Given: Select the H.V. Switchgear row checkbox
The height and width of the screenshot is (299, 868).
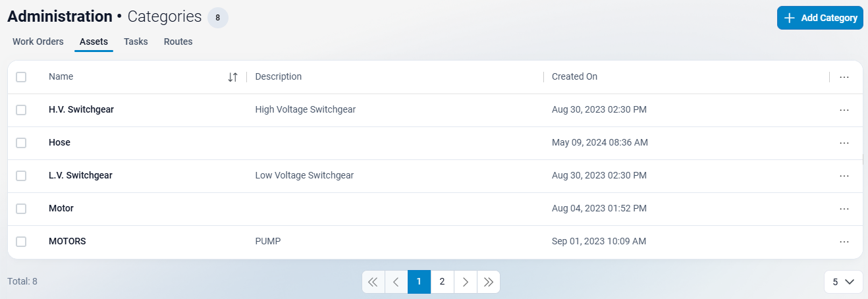Looking at the screenshot, I should pyautogui.click(x=21, y=110).
